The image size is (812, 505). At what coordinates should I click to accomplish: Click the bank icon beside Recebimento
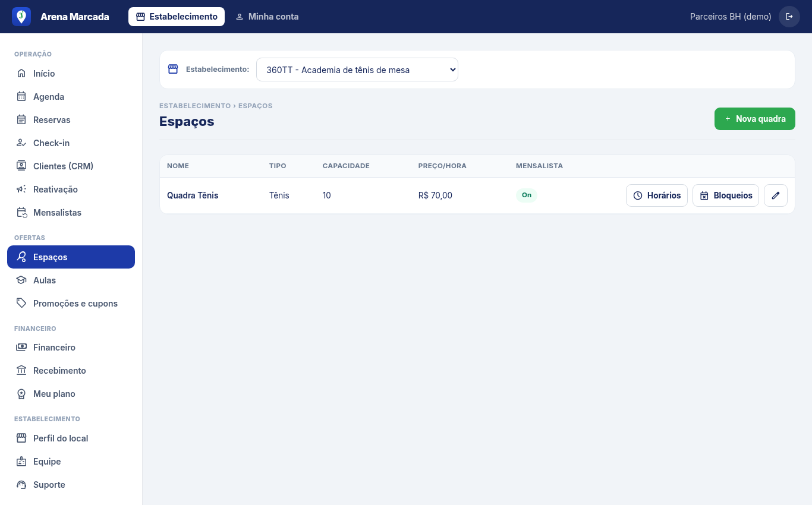click(21, 371)
